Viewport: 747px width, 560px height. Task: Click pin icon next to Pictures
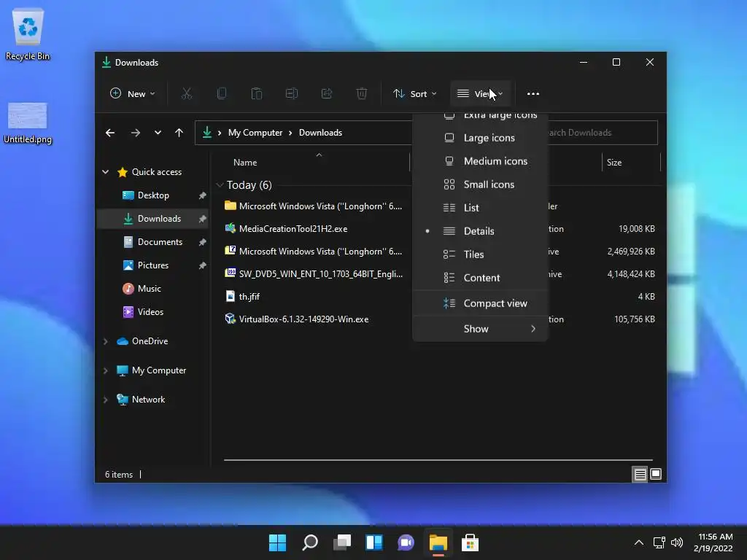point(203,265)
